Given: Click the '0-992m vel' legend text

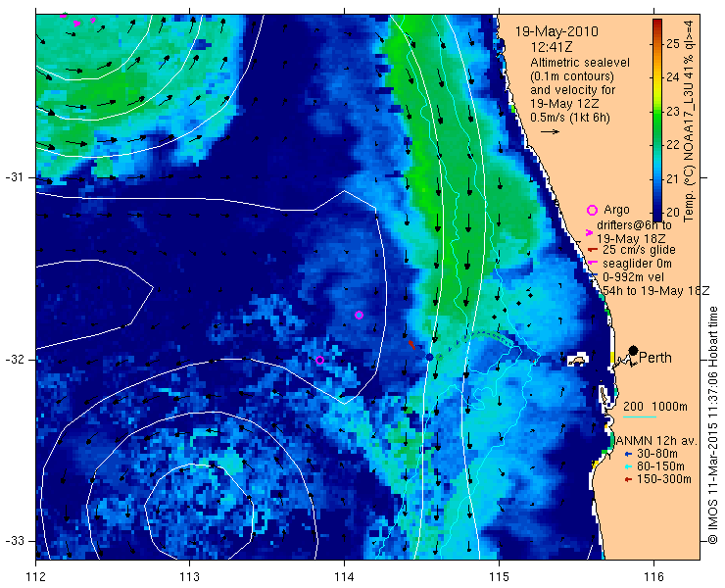Looking at the screenshot, I should coord(634,276).
